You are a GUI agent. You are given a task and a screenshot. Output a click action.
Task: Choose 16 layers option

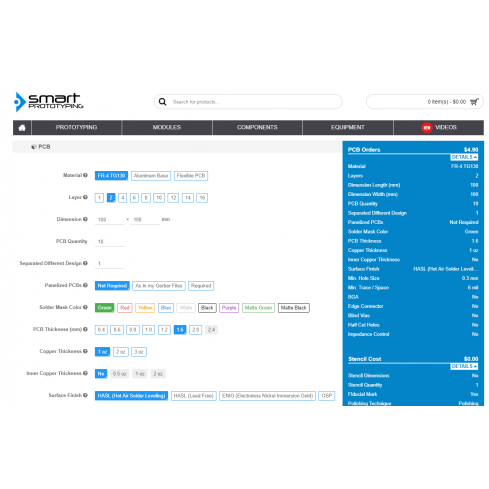click(202, 198)
